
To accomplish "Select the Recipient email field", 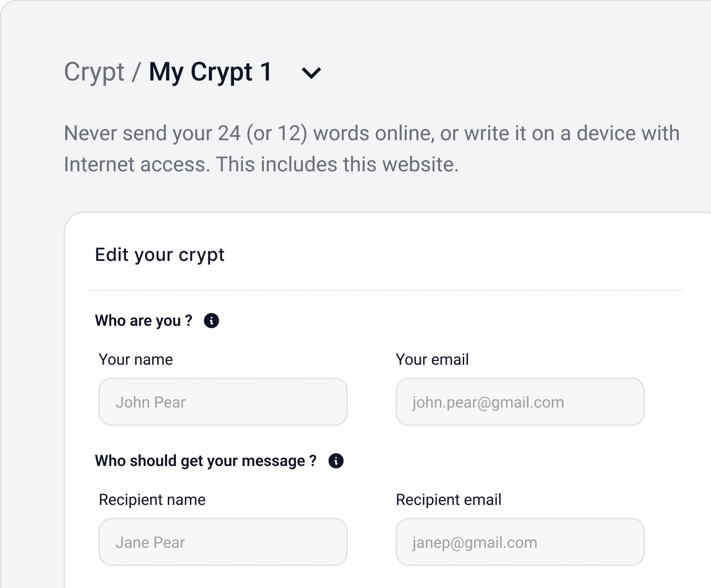I will [519, 542].
